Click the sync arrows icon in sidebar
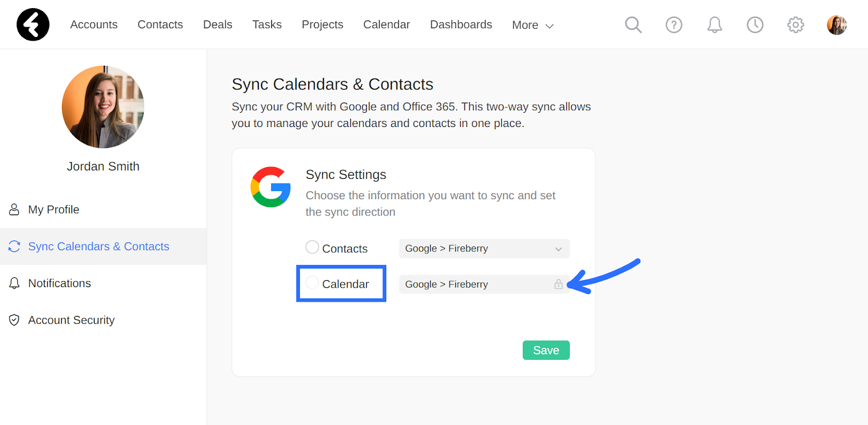The width and height of the screenshot is (868, 425). [14, 246]
